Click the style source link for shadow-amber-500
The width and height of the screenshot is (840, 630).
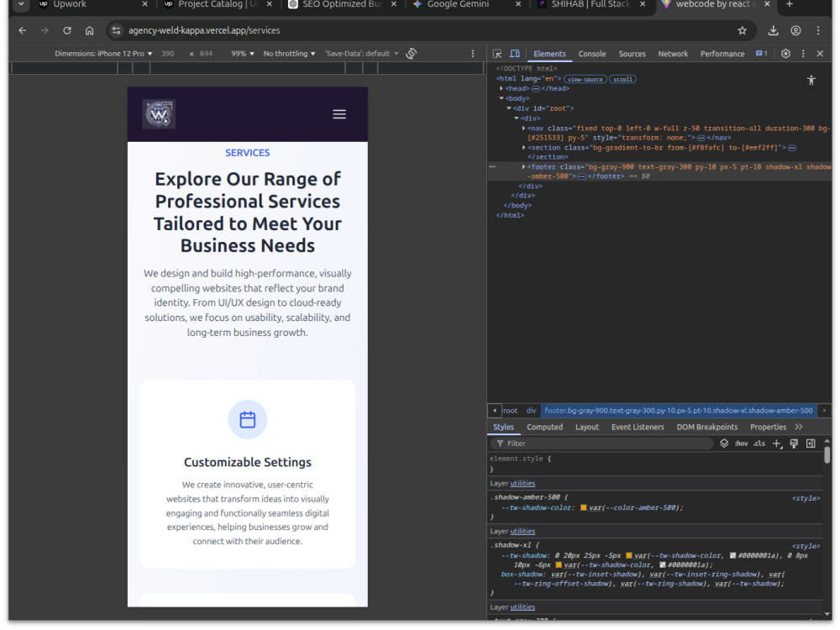806,498
